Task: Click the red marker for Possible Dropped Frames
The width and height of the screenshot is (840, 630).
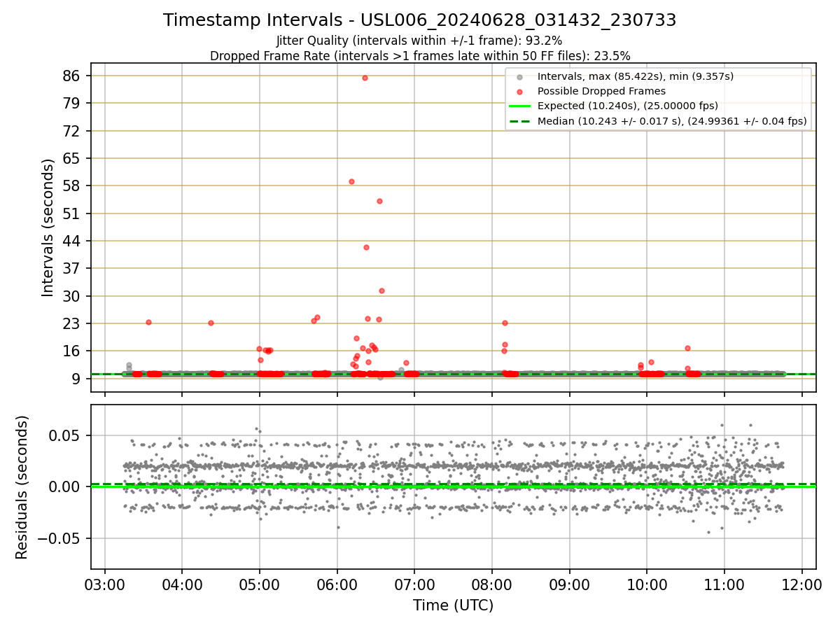Action: 519,91
